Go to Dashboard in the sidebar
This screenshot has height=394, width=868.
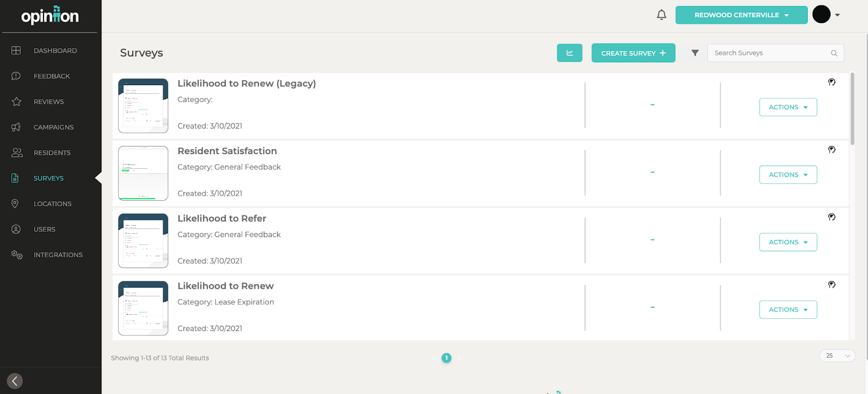[x=55, y=50]
